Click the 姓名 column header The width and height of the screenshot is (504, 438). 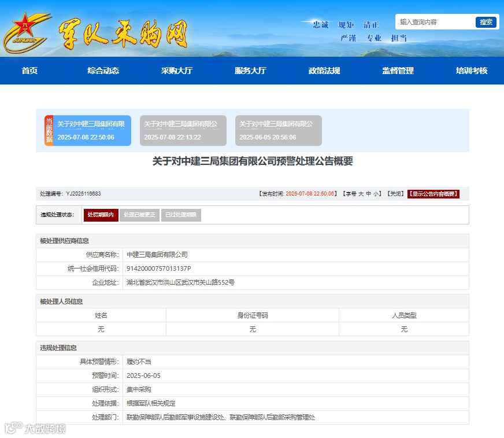(x=101, y=315)
